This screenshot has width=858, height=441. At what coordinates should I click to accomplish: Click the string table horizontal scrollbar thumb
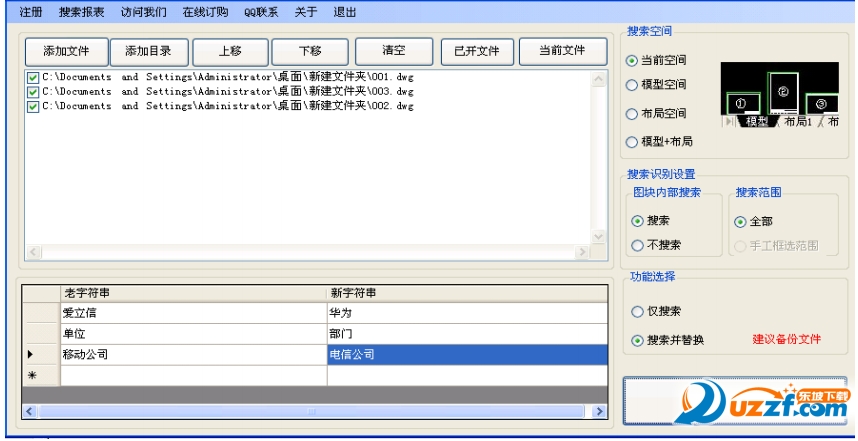(x=311, y=411)
